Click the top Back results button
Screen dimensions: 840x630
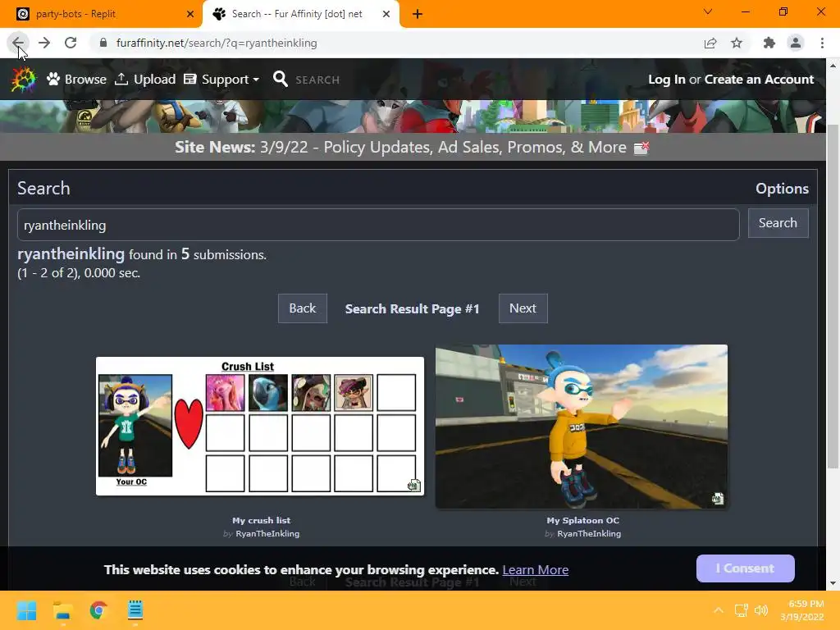pos(303,308)
